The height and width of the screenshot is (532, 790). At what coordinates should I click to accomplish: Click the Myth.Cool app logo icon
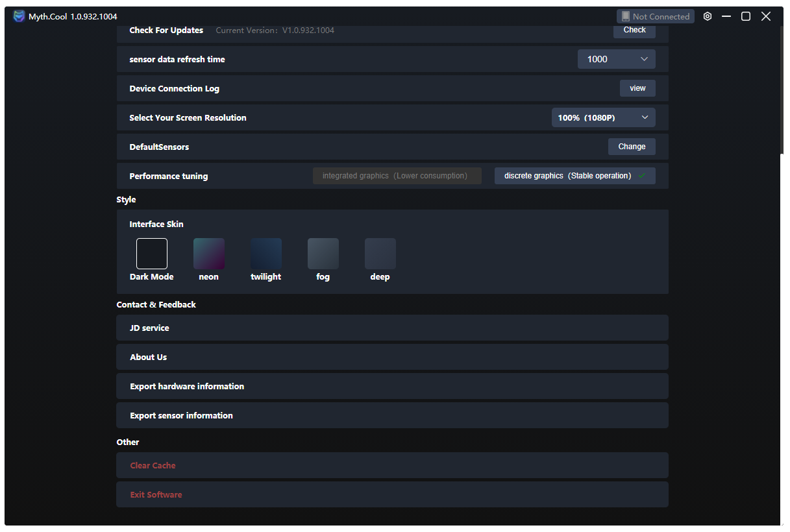[x=19, y=16]
